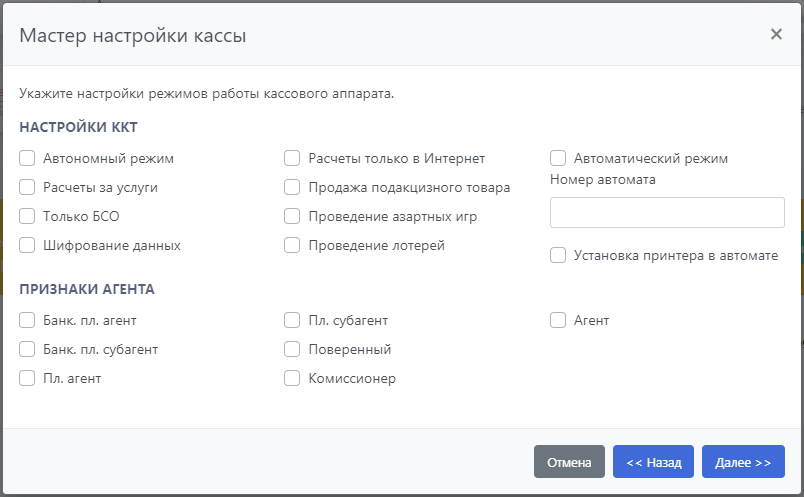Select the Пл. агент checkbox

pyautogui.click(x=27, y=378)
